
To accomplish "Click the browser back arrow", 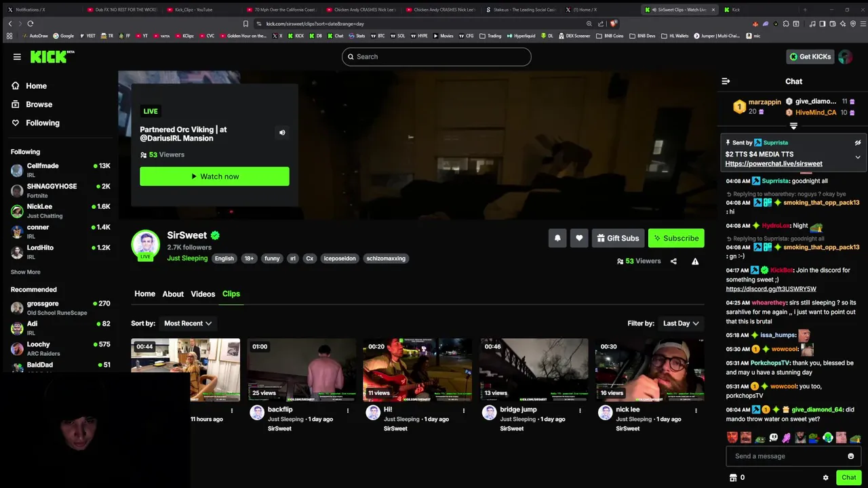I will [x=9, y=24].
